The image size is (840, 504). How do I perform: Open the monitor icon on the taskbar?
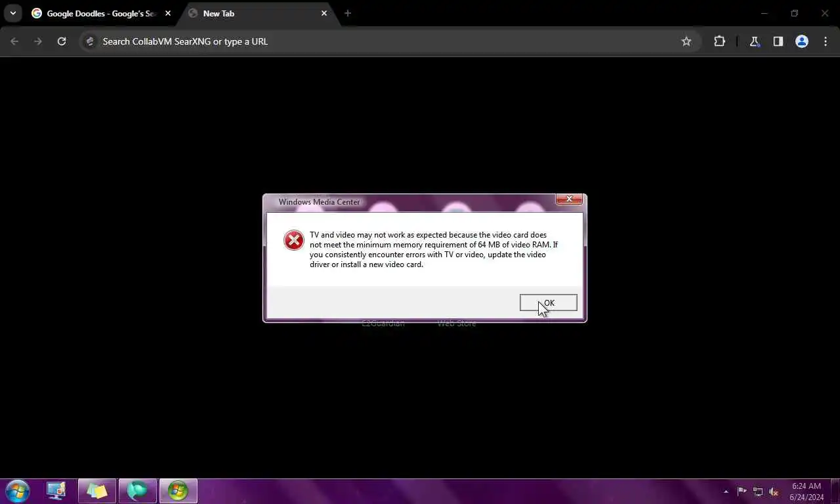56,491
